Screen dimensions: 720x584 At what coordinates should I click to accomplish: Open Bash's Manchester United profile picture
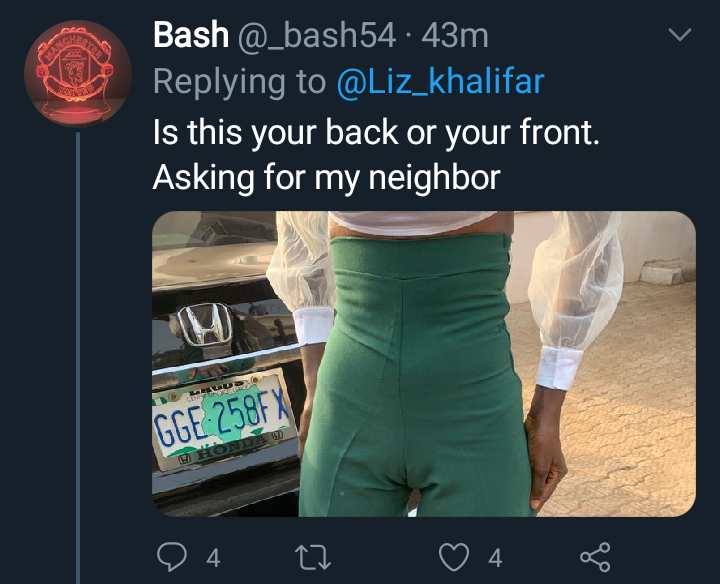(78, 73)
